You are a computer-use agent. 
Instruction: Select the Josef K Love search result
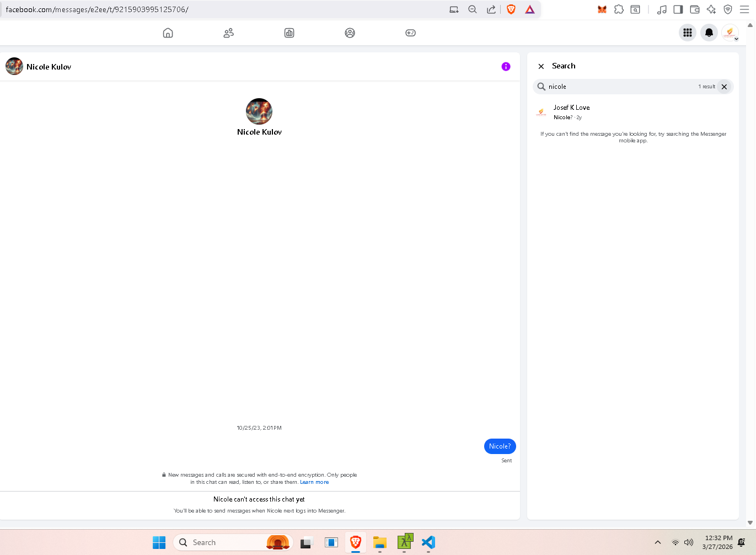[571, 112]
